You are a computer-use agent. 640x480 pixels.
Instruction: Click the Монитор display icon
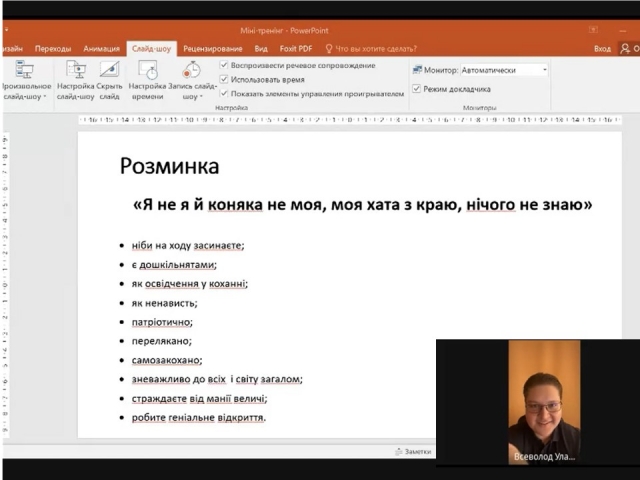417,70
